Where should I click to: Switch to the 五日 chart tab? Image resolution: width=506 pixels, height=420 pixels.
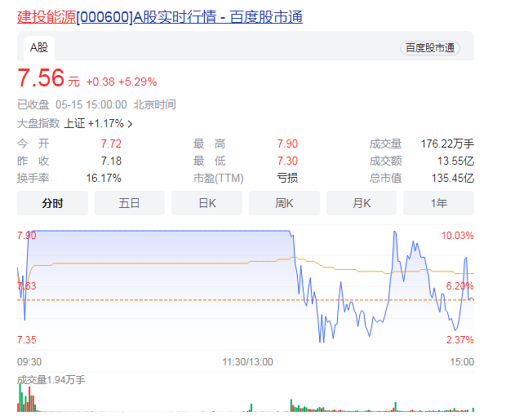(129, 203)
